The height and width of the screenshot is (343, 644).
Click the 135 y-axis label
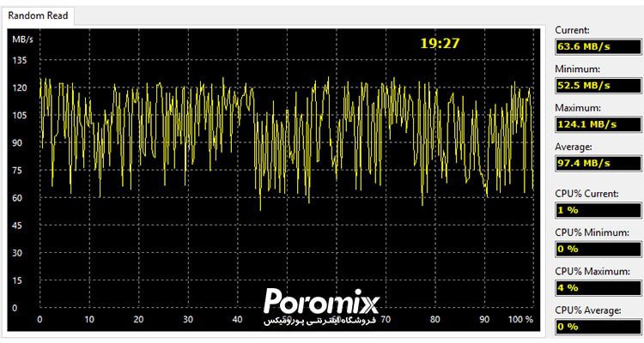click(19, 60)
